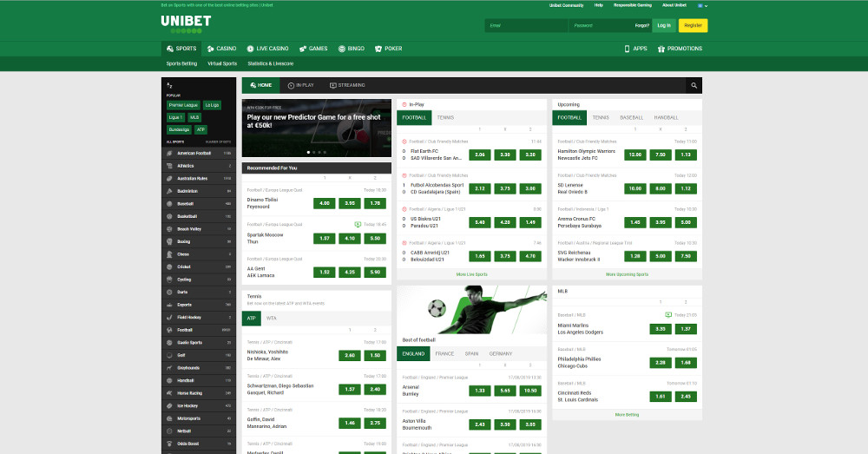Open the Apps menu item
The width and height of the screenshot is (868, 454).
tap(635, 49)
